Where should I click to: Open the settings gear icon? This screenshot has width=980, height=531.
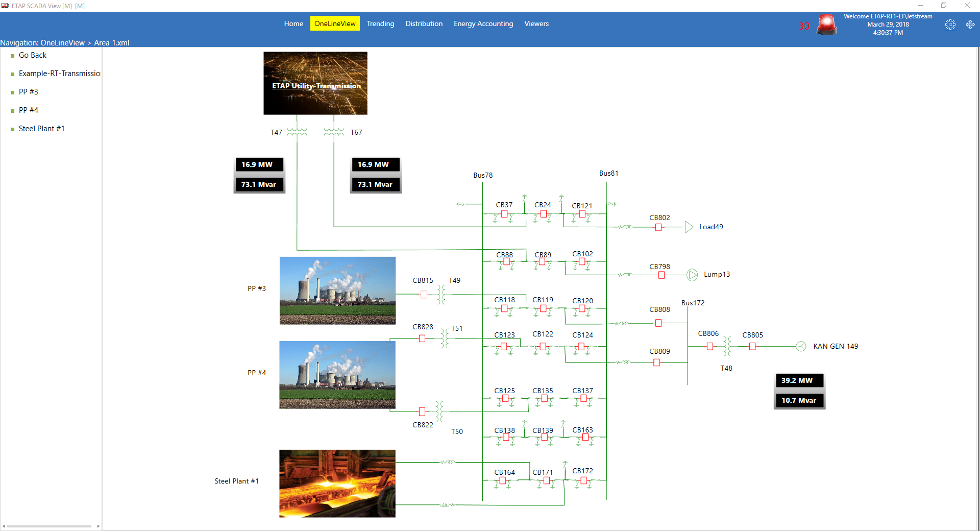point(950,25)
